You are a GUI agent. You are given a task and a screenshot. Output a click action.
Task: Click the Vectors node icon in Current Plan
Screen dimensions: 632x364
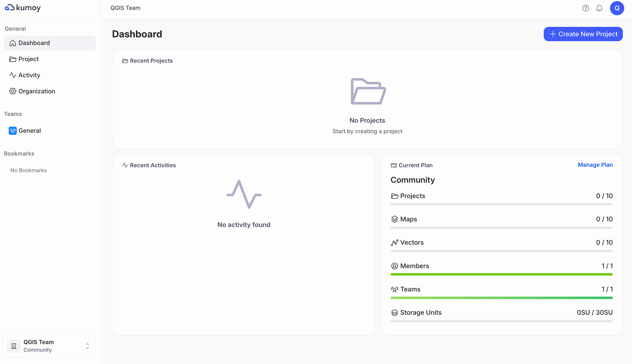point(394,242)
